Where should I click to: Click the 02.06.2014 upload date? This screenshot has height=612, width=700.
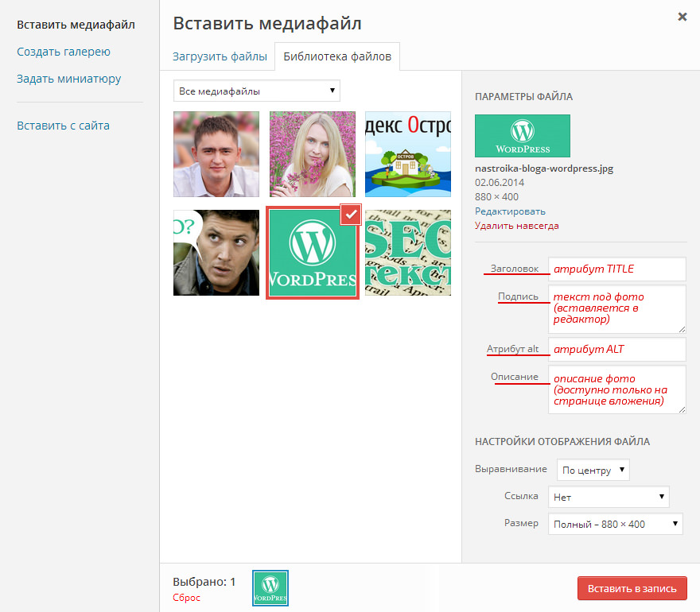pos(500,183)
